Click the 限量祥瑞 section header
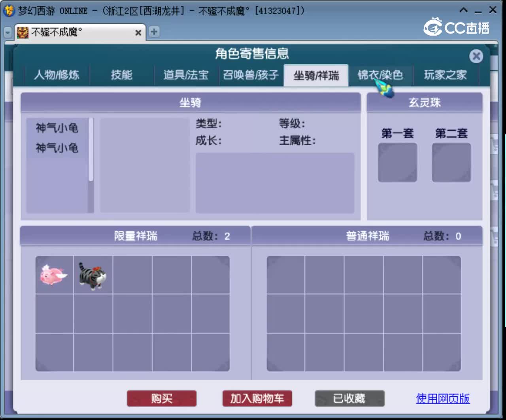This screenshot has width=506, height=420. coord(135,236)
